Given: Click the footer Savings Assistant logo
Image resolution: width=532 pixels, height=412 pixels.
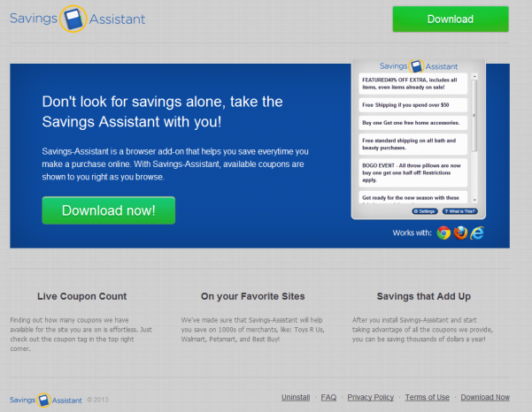Looking at the screenshot, I should 46,401.
